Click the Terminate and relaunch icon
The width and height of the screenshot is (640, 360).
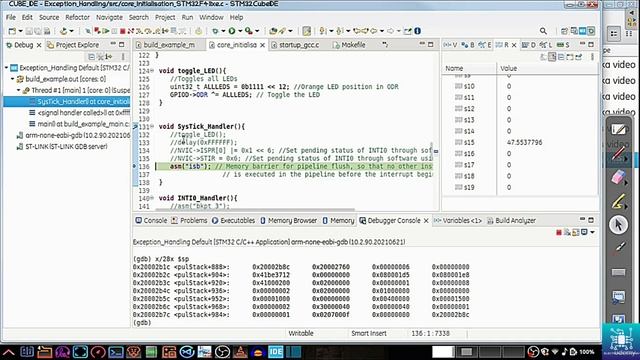click(x=97, y=31)
